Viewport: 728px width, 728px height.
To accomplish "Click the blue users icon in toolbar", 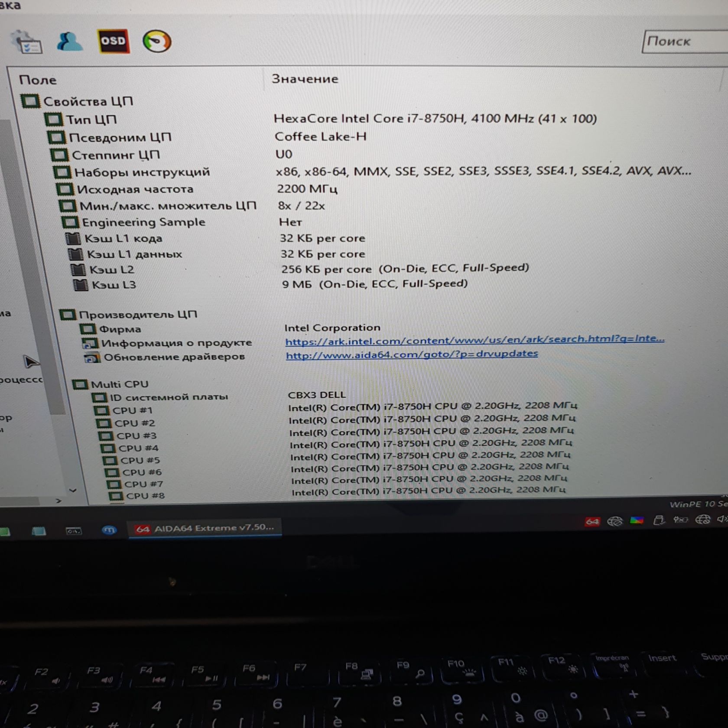I will (x=69, y=42).
